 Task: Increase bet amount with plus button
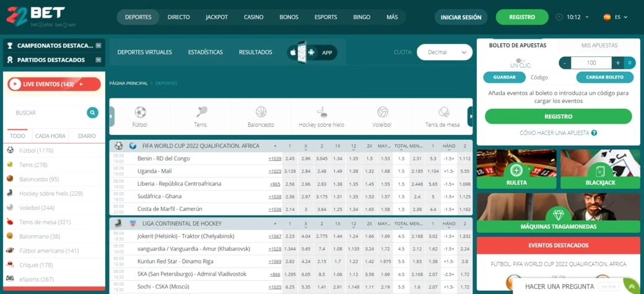click(x=618, y=63)
